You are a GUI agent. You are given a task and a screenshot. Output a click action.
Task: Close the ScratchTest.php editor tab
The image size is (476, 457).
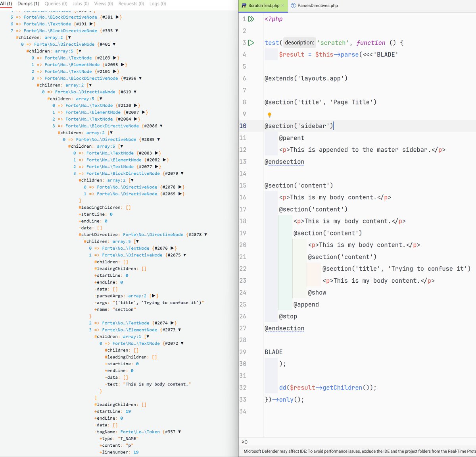[282, 6]
